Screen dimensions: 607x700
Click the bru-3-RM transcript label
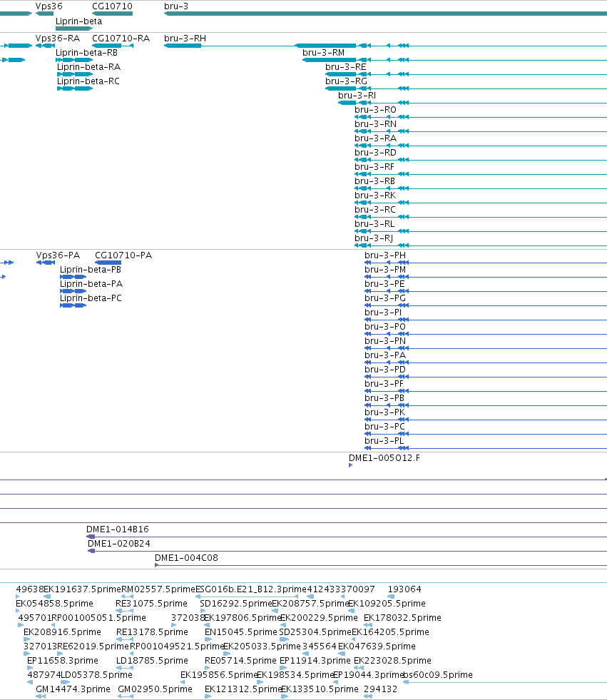[324, 53]
